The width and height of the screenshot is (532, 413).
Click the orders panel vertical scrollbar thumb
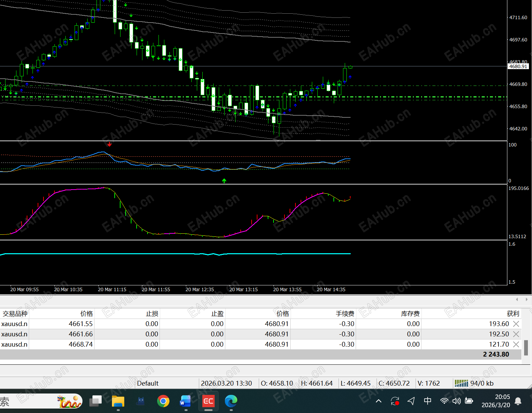pos(526,348)
